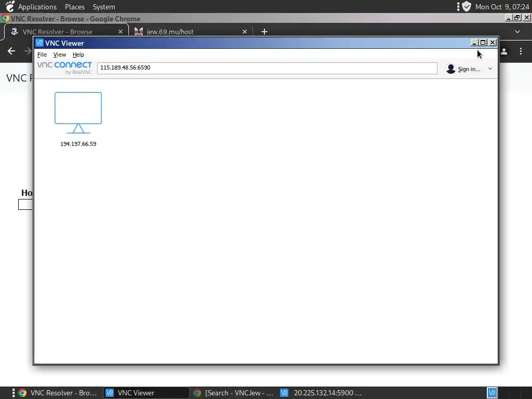Close the jew.69.mu/host tab
Image resolution: width=532 pixels, height=399 pixels.
(245, 32)
